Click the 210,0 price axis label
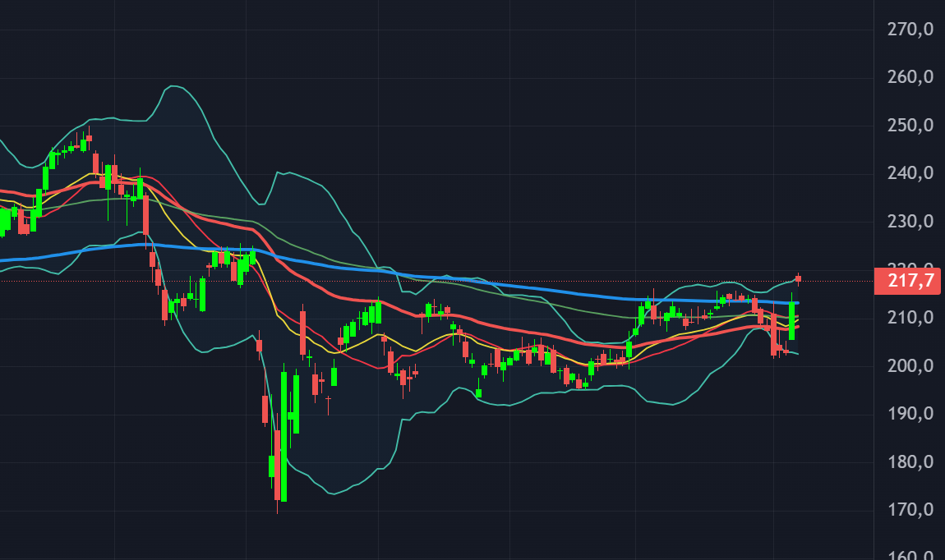The height and width of the screenshot is (560, 945). (910, 318)
